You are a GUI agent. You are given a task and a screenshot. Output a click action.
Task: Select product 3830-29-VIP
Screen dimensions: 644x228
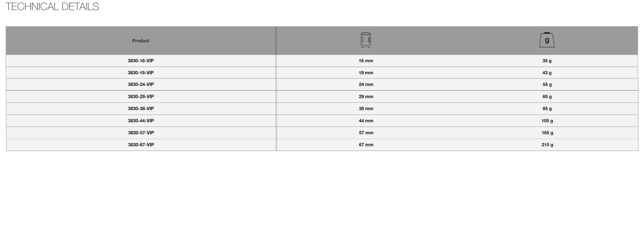pos(141,97)
